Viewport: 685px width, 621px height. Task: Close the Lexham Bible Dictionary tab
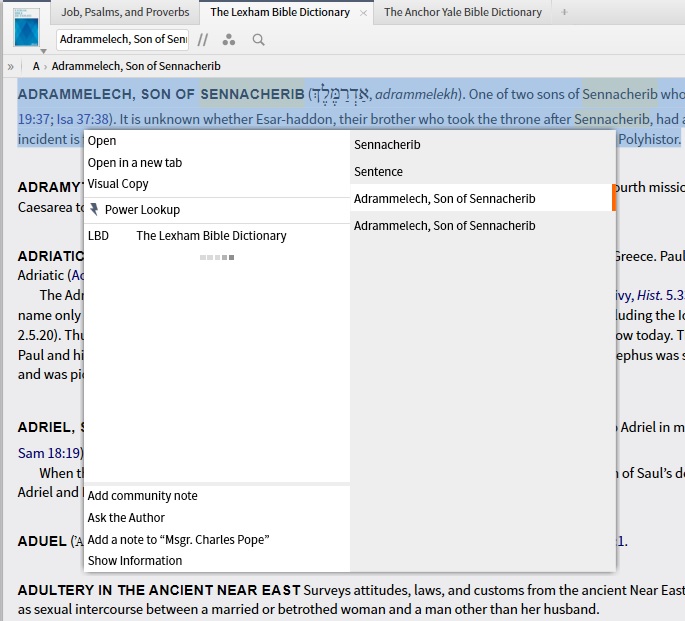pos(363,13)
